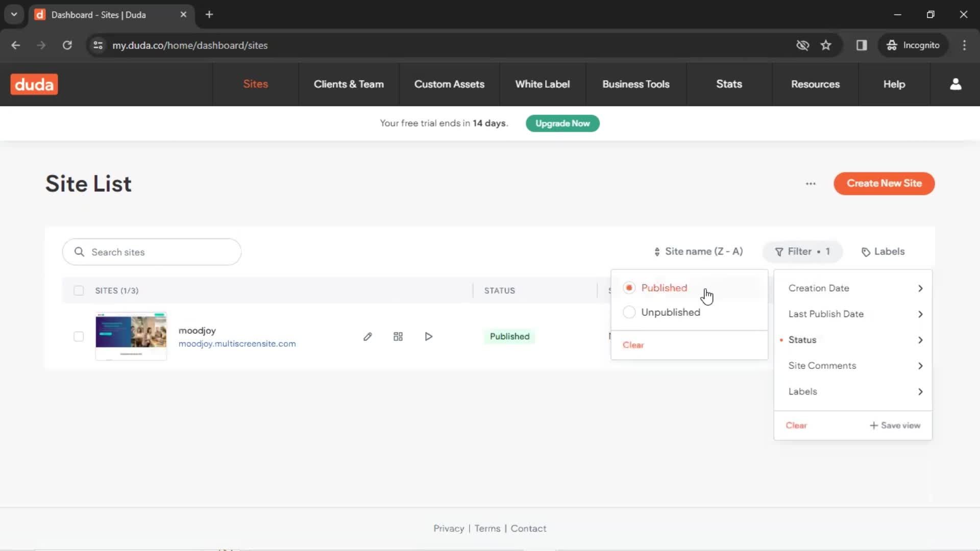This screenshot has height=551, width=980.
Task: Open the user account profile icon
Action: 955,84
